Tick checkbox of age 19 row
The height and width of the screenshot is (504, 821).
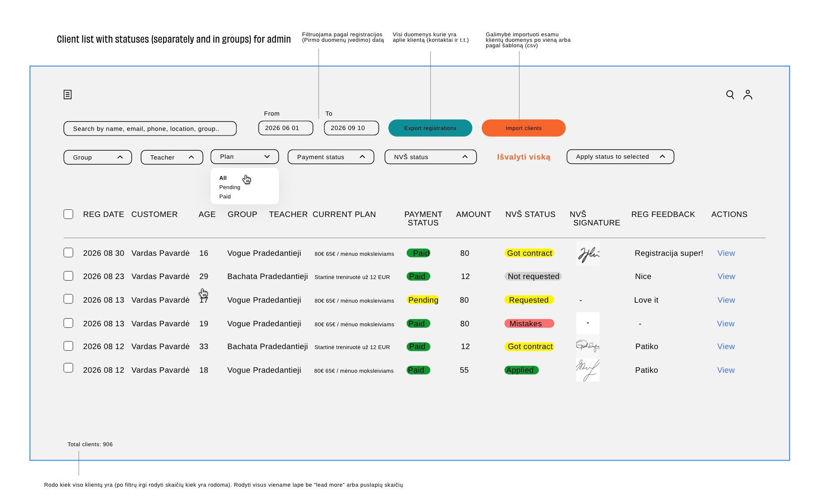coord(68,323)
